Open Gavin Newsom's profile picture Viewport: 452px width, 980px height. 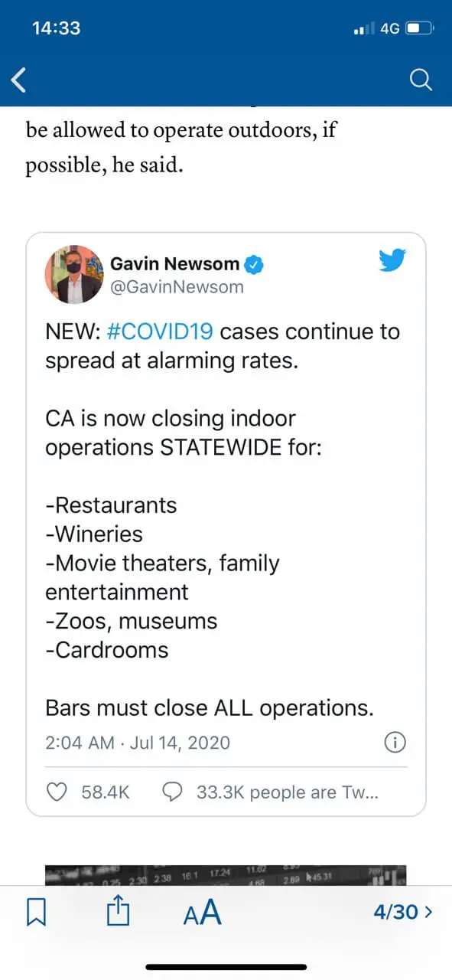click(x=73, y=275)
